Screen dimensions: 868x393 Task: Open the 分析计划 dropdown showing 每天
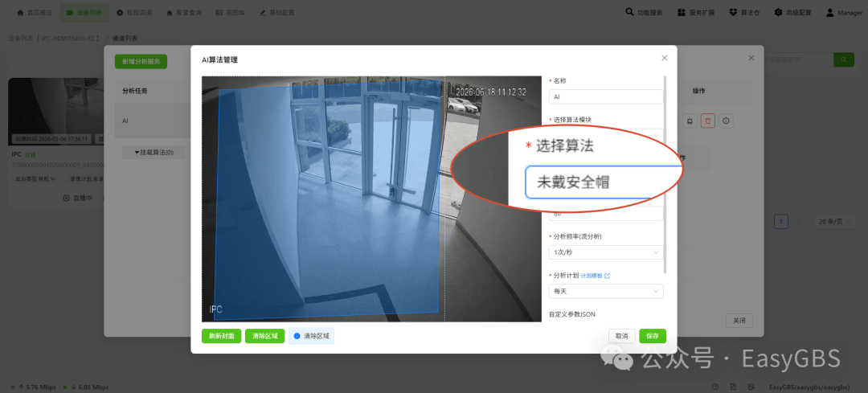(606, 291)
